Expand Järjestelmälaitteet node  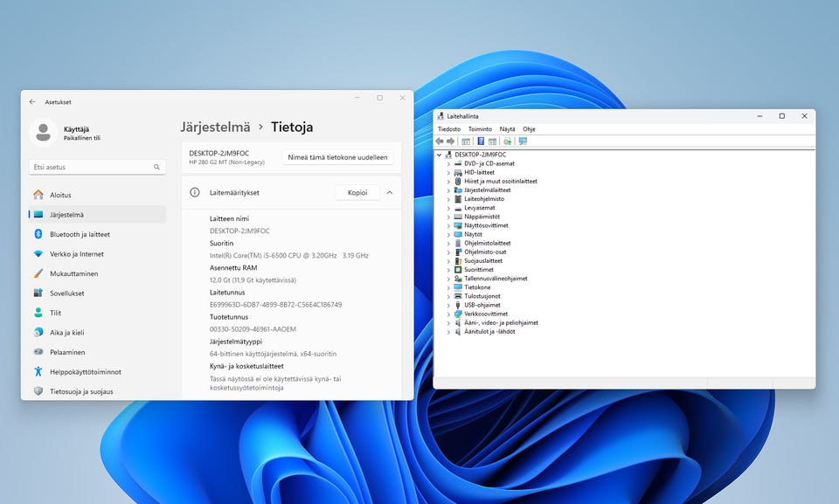(448, 190)
